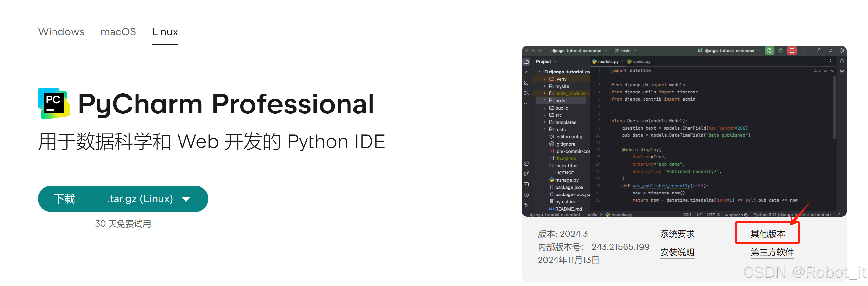The width and height of the screenshot is (868, 286).
Task: Expand the tests folder
Action: coord(544,130)
